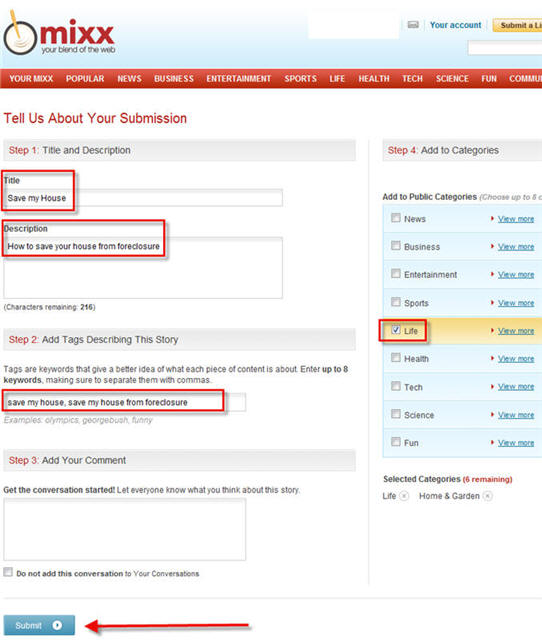Click the tags keyword input field

coord(125,402)
